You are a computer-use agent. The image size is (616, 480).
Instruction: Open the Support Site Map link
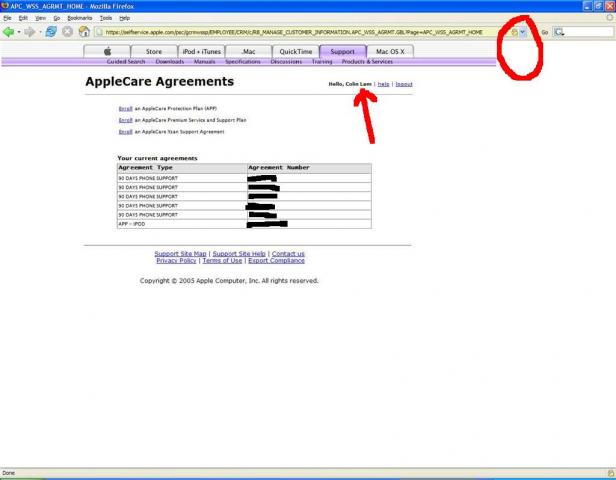coord(180,254)
